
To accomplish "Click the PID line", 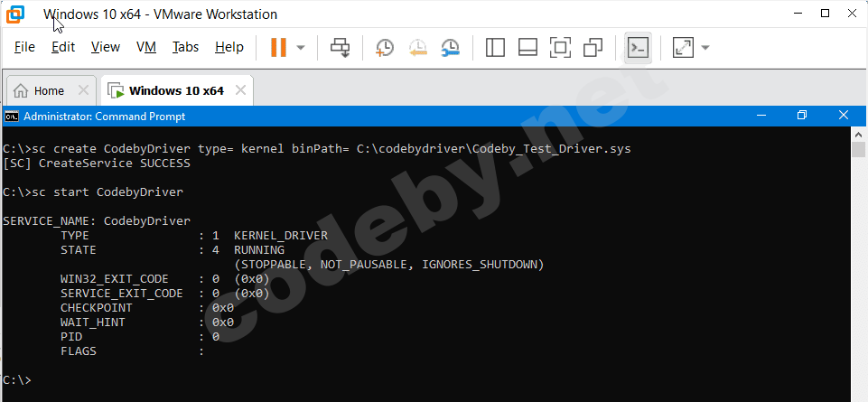I will pyautogui.click(x=140, y=336).
